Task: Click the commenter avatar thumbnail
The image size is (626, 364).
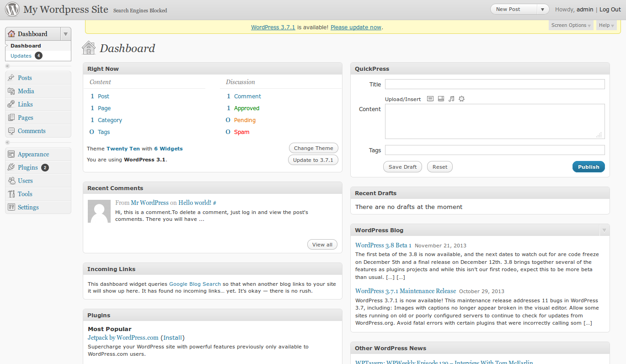Action: 99,211
